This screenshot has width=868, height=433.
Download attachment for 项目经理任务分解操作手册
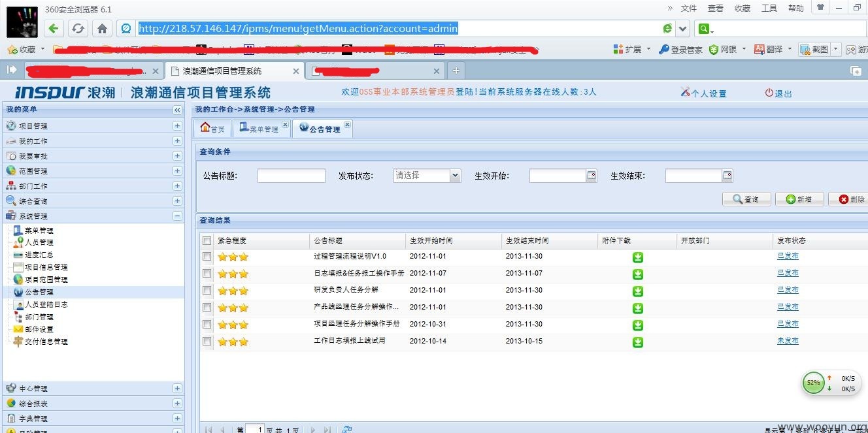tap(638, 325)
